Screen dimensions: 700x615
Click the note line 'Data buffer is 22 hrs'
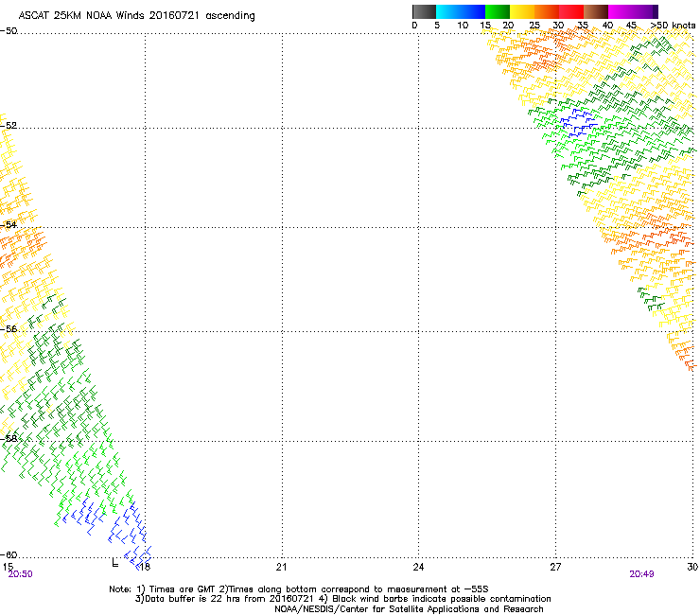[x=342, y=599]
